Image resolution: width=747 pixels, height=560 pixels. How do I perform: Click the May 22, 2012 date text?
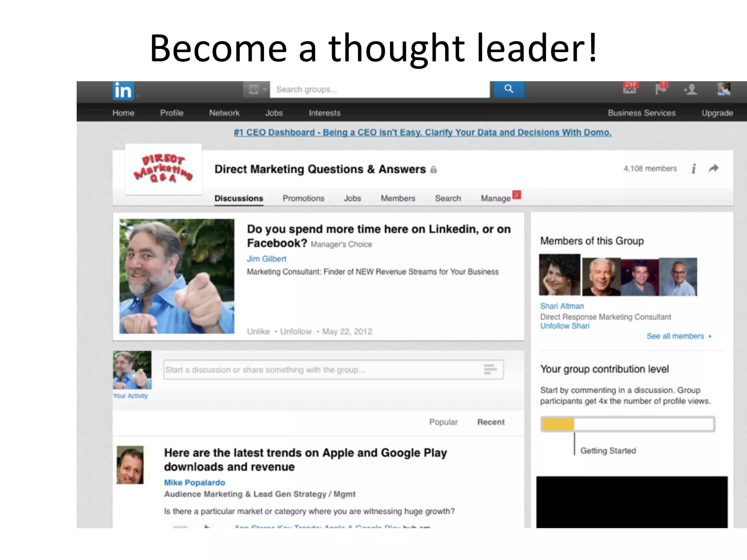click(x=347, y=331)
